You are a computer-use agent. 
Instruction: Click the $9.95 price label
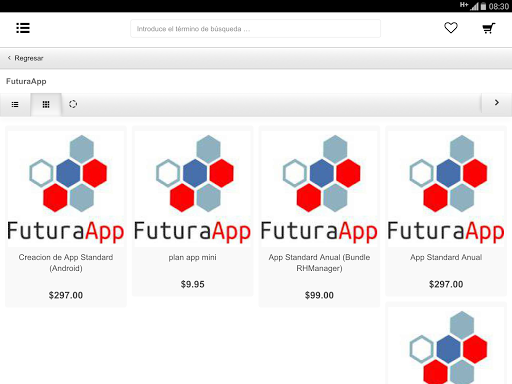click(192, 284)
